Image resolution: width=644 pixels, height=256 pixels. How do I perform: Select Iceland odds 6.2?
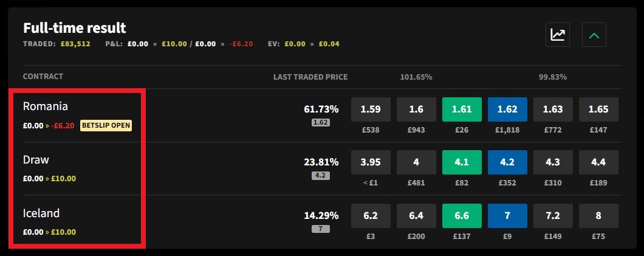point(371,216)
